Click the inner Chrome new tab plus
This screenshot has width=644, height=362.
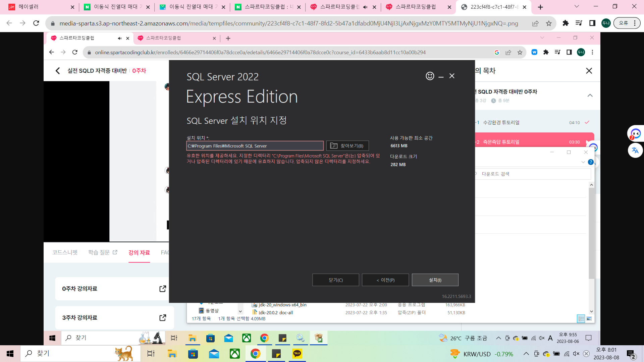(228, 38)
